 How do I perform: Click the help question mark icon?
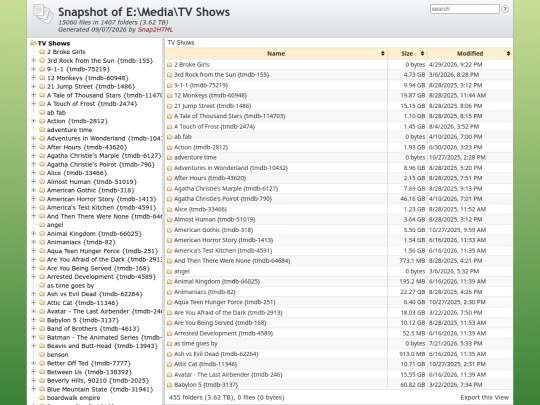click(x=505, y=9)
